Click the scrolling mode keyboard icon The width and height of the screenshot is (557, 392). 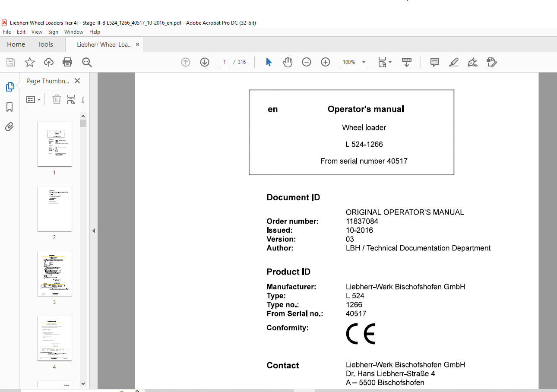coord(406,62)
